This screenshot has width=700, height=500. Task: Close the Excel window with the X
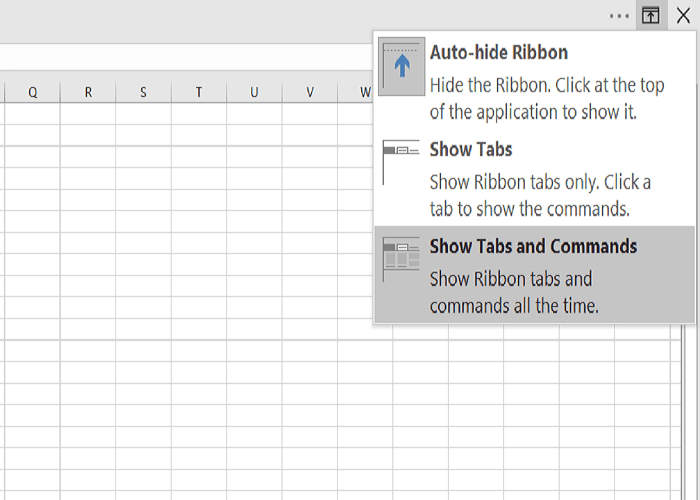coord(683,16)
